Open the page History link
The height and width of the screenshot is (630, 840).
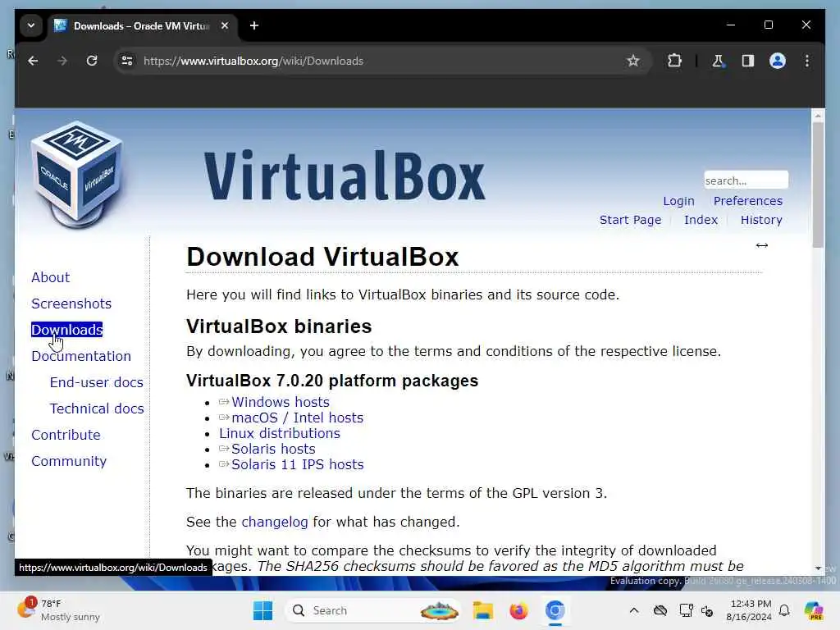coord(761,220)
